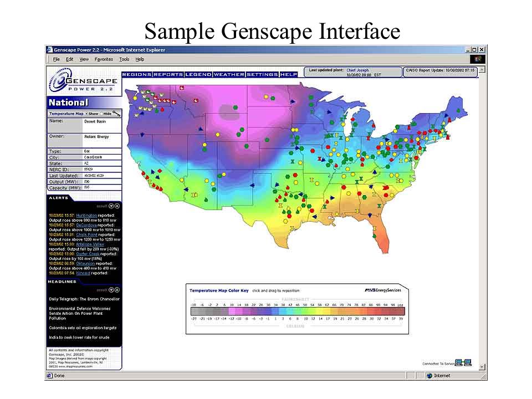Screen dimensions: 532x399
Task: Click the ALERTS section header
Action: pos(58,198)
